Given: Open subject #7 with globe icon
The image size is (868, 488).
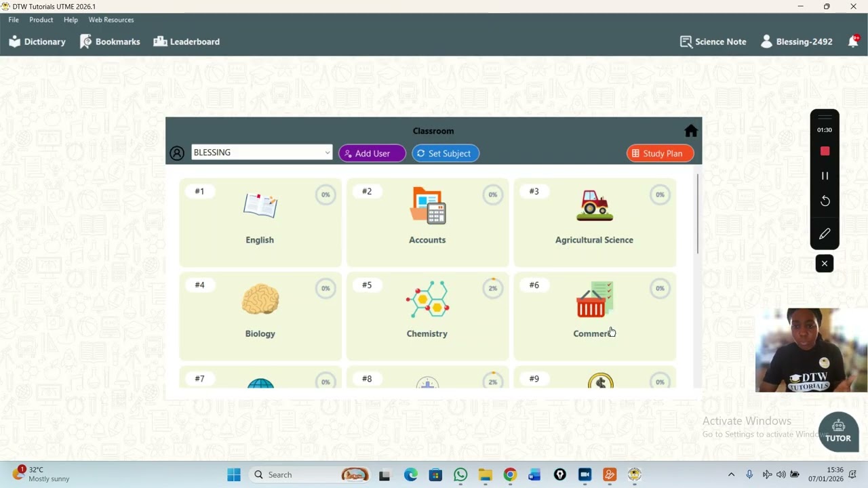Looking at the screenshot, I should point(260,378).
